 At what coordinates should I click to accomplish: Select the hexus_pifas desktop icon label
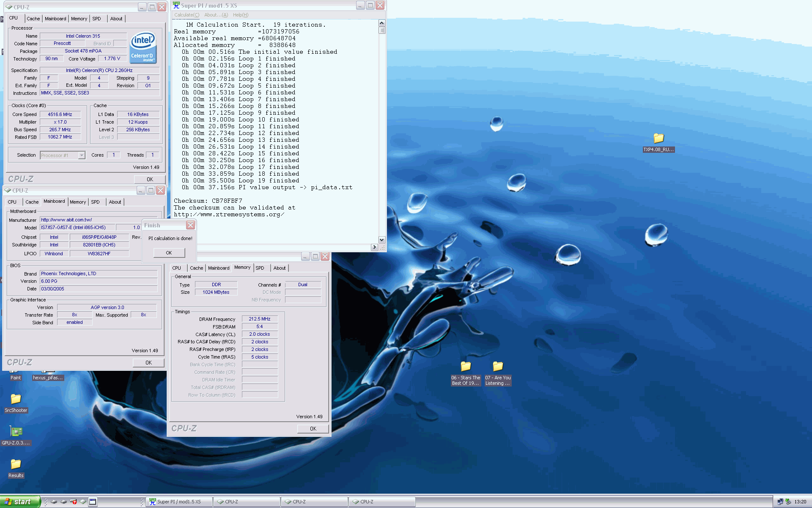click(x=48, y=378)
